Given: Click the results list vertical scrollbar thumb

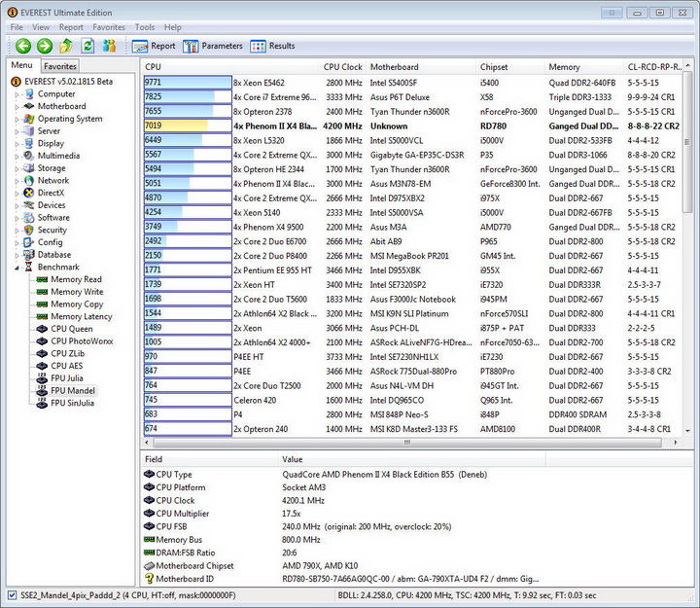Looking at the screenshot, I should pos(687,142).
